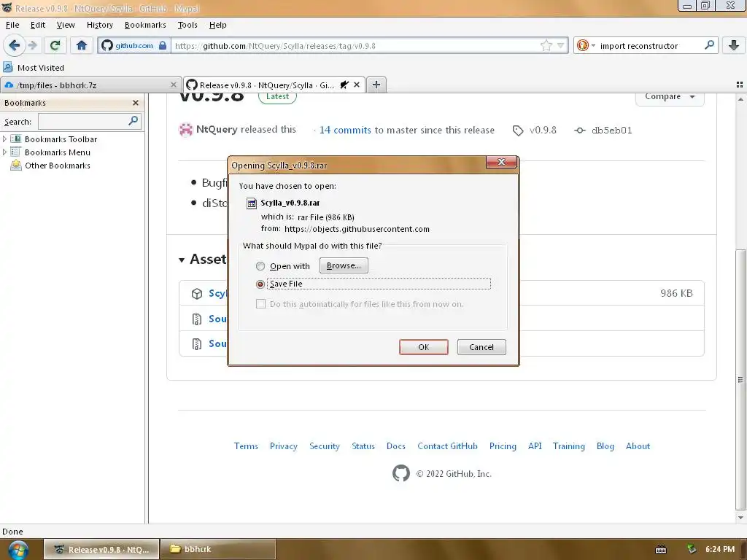Click the scrollbar down arrow
747x560 pixels.
click(x=740, y=518)
